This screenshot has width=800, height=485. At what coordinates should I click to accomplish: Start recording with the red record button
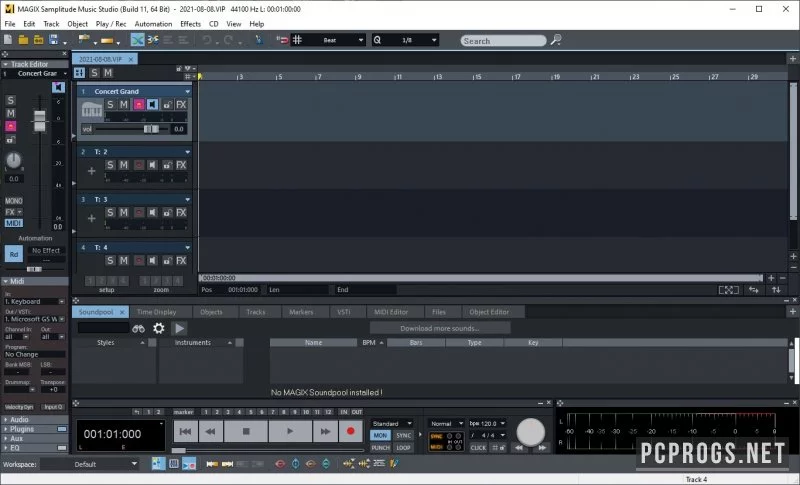351,431
